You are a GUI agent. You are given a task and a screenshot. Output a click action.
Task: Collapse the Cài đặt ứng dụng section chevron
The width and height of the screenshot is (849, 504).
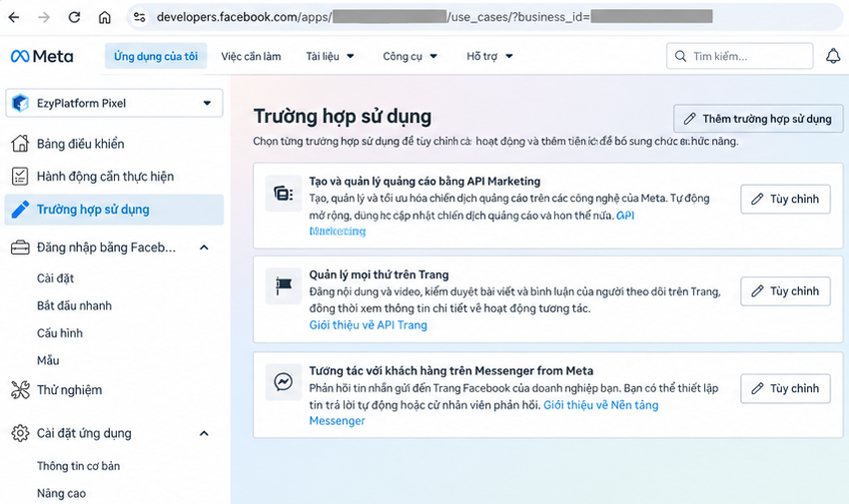(x=204, y=433)
